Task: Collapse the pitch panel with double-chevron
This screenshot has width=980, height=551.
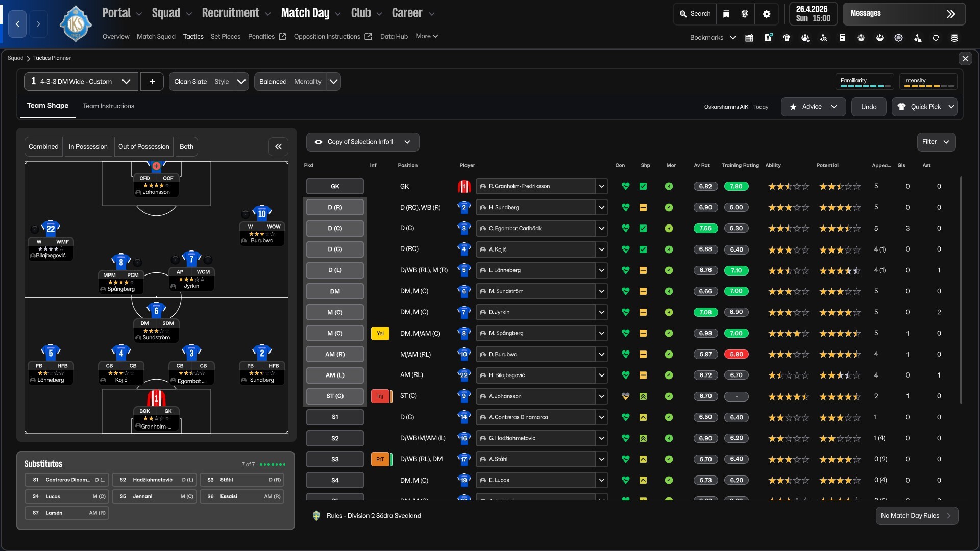Action: [278, 147]
